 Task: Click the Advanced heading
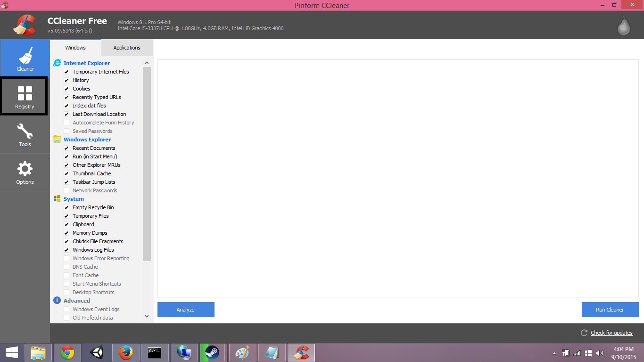[x=77, y=300]
